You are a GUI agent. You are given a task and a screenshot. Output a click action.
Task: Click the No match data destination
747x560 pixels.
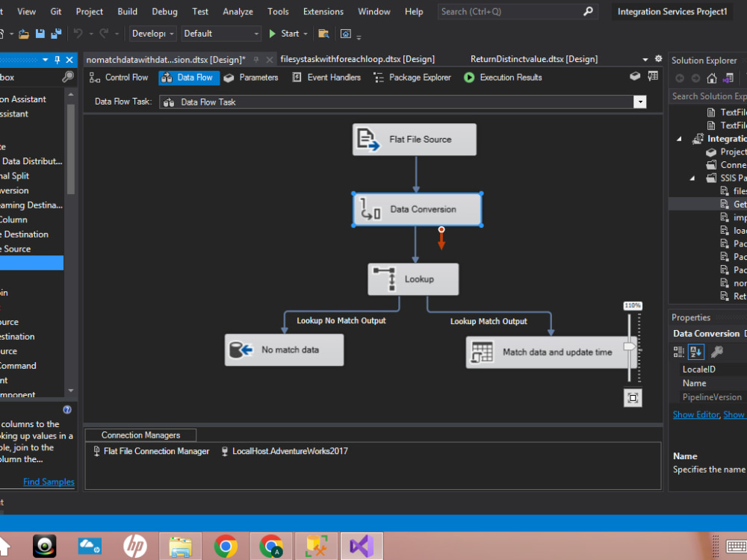[x=284, y=349]
